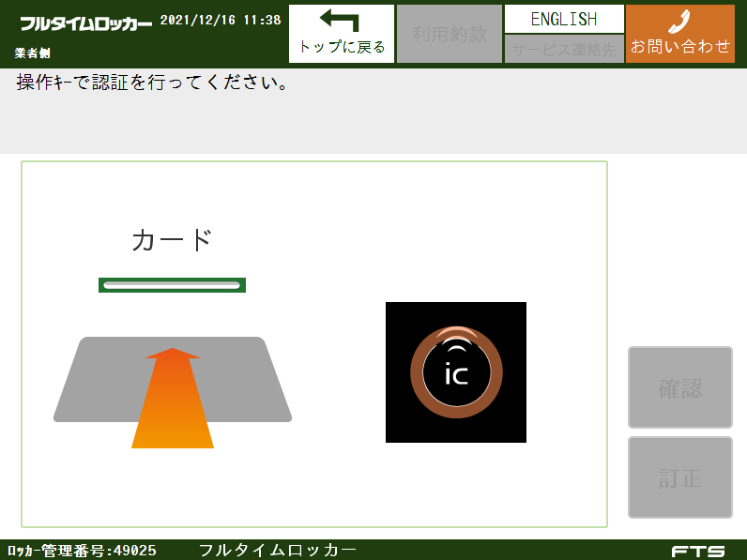Click the green card slot graphic
The height and width of the screenshot is (560, 747).
tap(172, 285)
